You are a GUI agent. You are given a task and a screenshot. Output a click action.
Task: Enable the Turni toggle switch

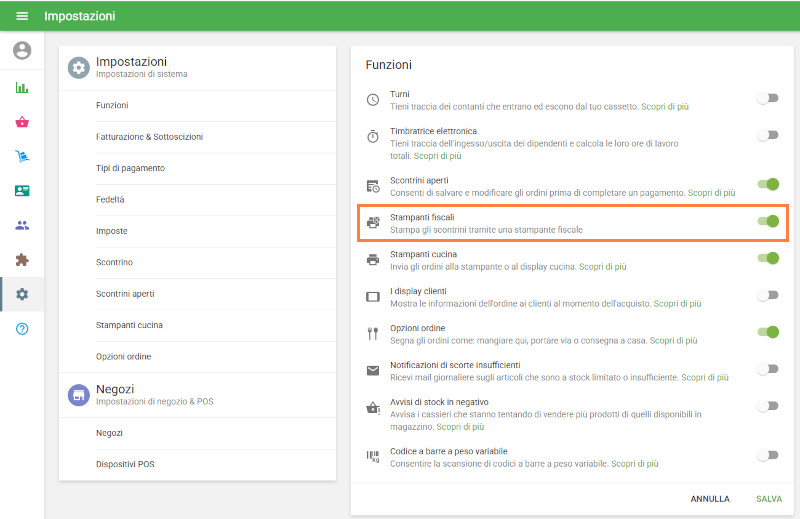[x=767, y=99]
